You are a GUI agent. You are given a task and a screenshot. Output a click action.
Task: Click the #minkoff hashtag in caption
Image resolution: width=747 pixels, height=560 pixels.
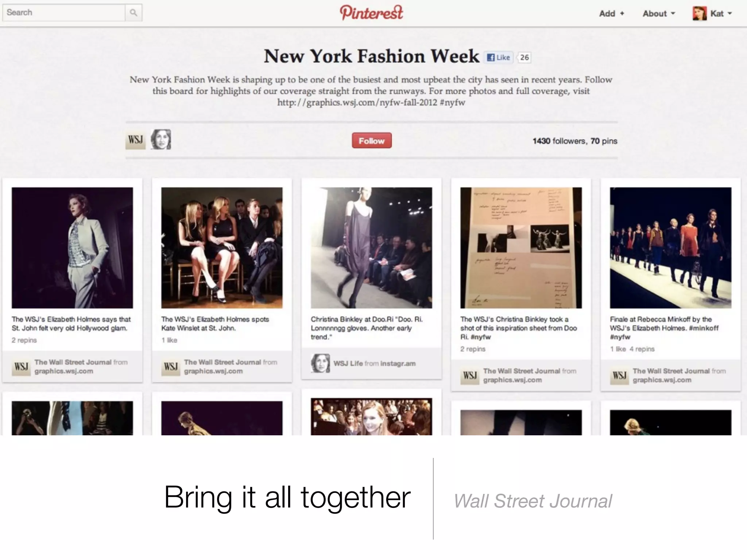pos(704,328)
